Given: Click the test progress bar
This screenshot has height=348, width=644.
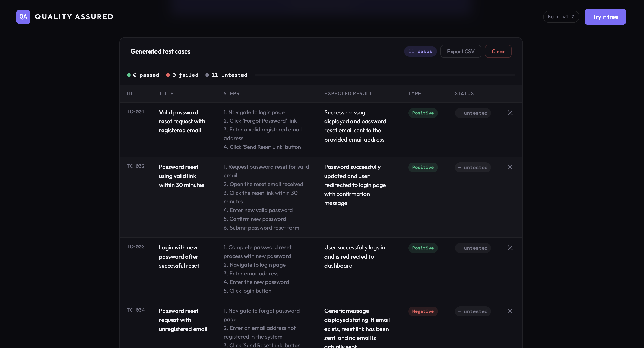Looking at the screenshot, I should pyautogui.click(x=385, y=75).
